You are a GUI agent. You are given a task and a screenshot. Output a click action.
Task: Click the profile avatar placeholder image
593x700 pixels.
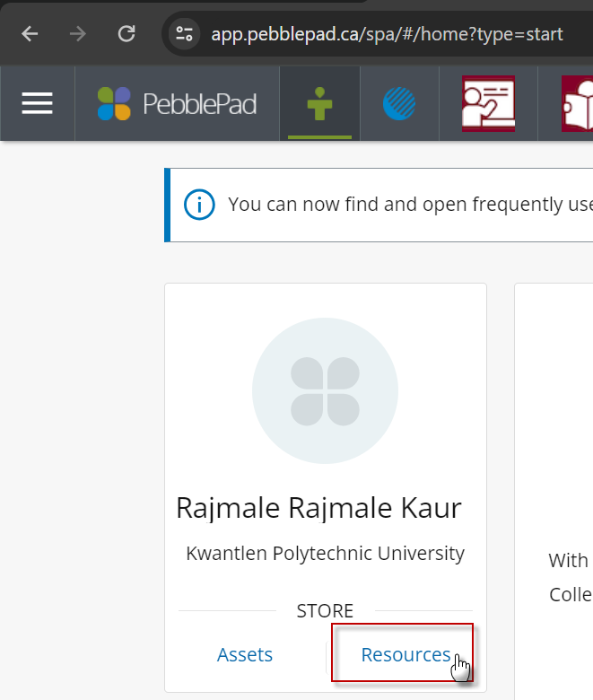pos(325,390)
